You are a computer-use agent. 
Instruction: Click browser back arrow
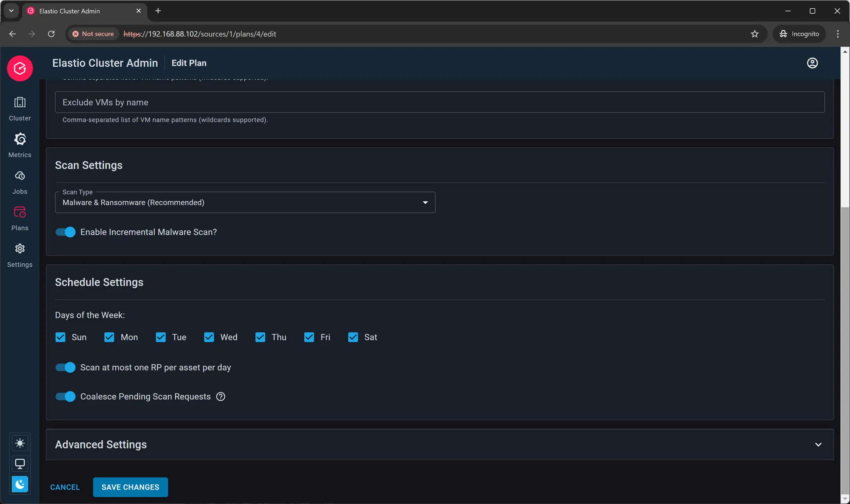click(12, 34)
